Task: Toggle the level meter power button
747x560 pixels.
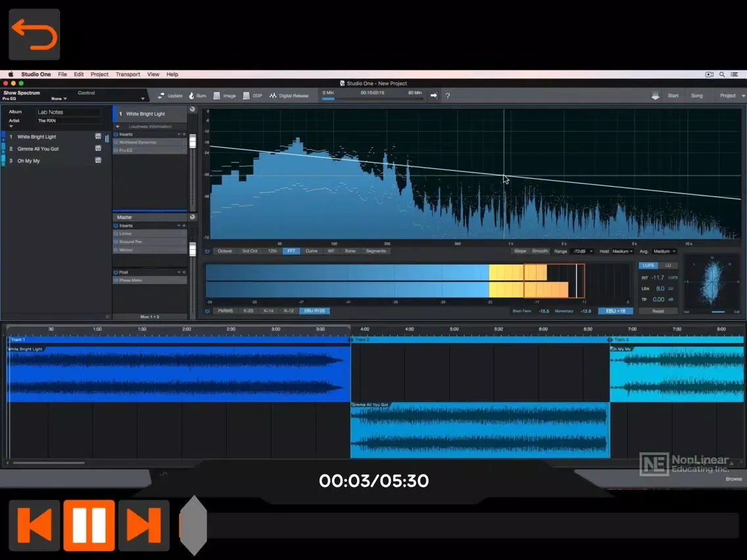Action: (207, 311)
